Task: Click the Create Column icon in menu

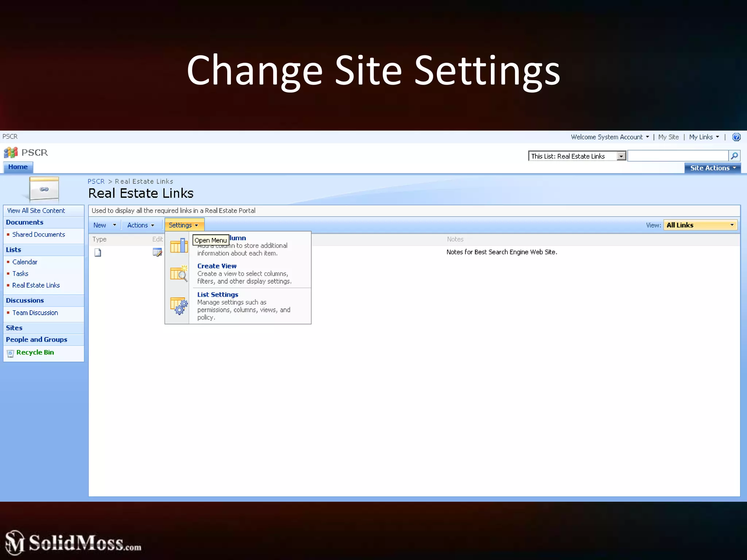Action: [x=179, y=245]
